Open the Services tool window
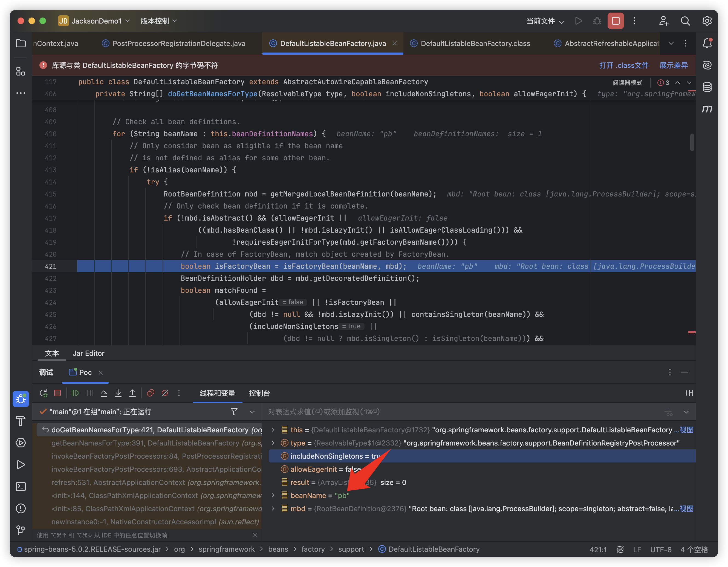 21,443
